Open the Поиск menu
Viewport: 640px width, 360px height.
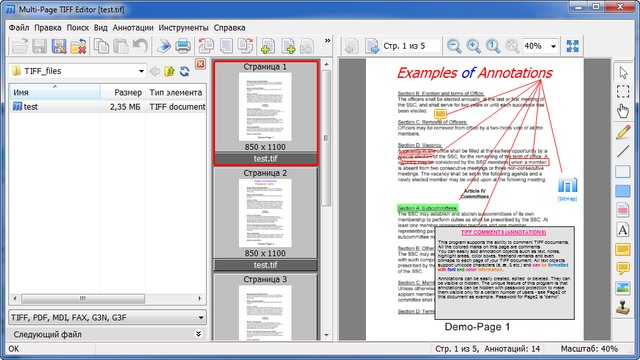[x=78, y=28]
